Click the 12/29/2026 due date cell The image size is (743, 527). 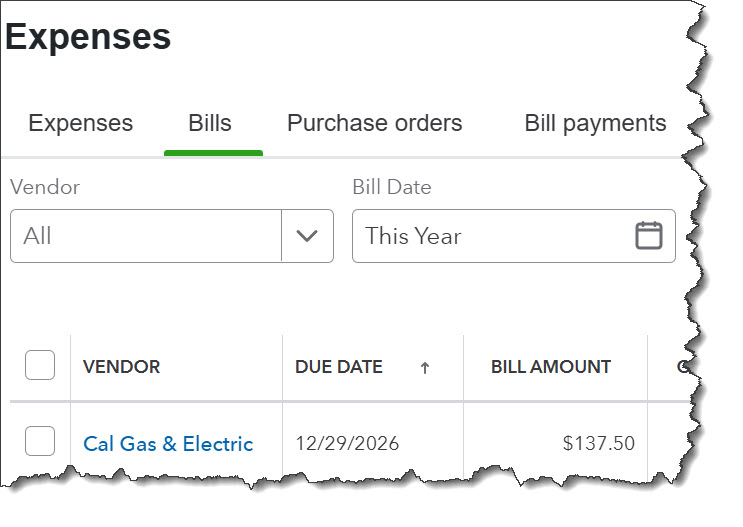(347, 443)
